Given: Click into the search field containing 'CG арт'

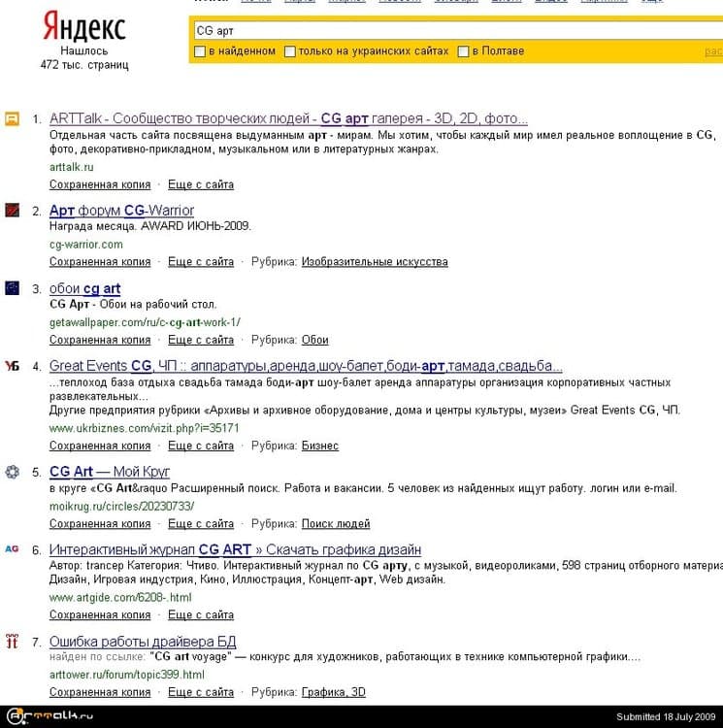Looking at the screenshot, I should click(x=456, y=30).
